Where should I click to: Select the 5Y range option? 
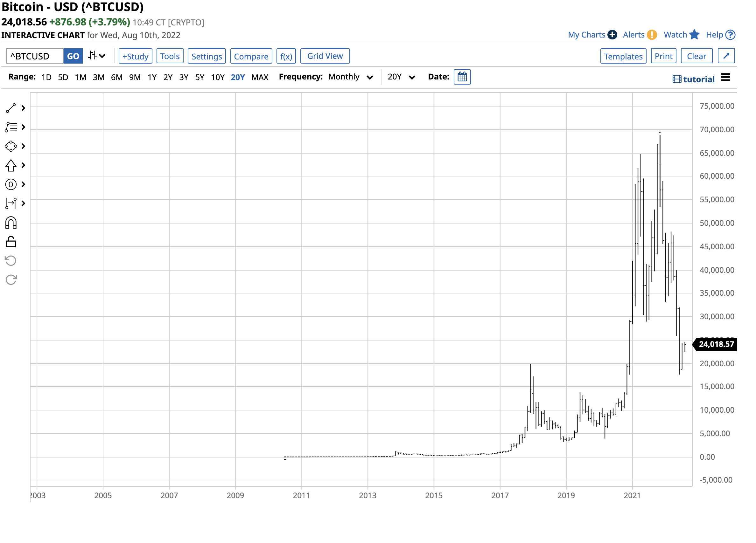(x=200, y=77)
